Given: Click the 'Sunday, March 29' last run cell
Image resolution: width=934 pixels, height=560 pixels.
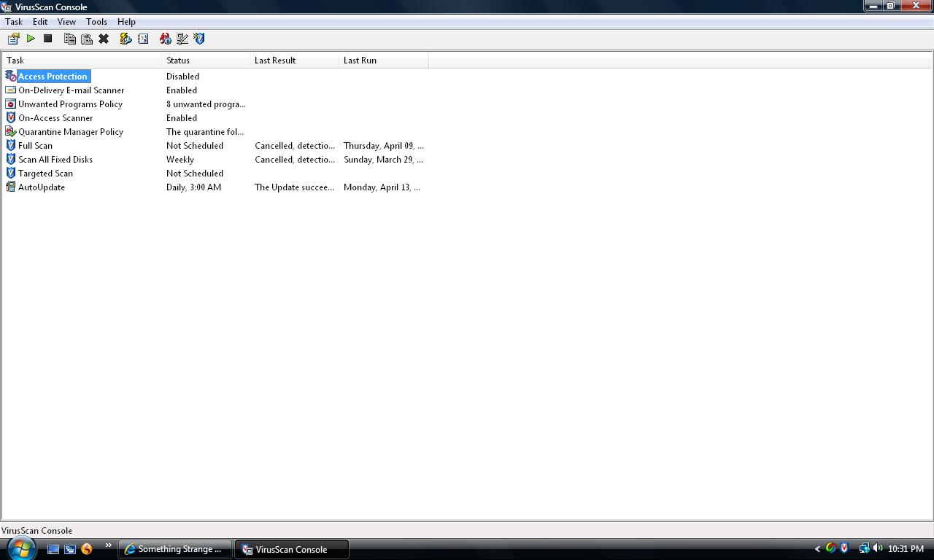Looking at the screenshot, I should click(383, 159).
